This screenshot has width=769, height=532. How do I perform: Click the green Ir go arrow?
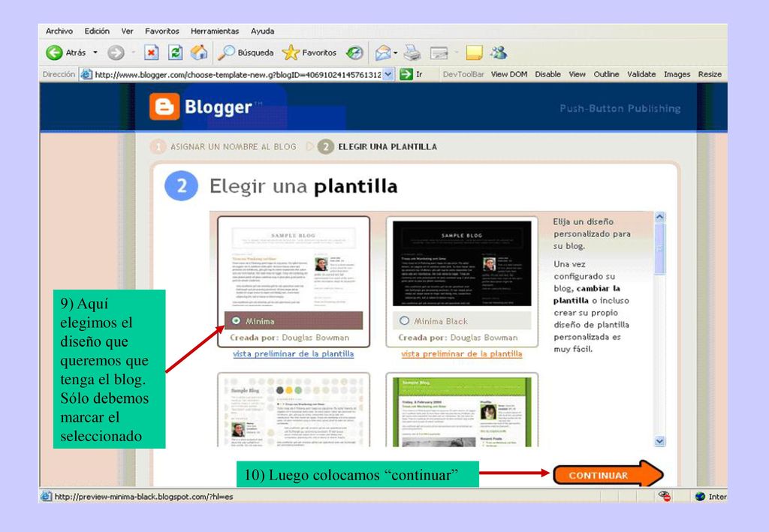point(406,74)
